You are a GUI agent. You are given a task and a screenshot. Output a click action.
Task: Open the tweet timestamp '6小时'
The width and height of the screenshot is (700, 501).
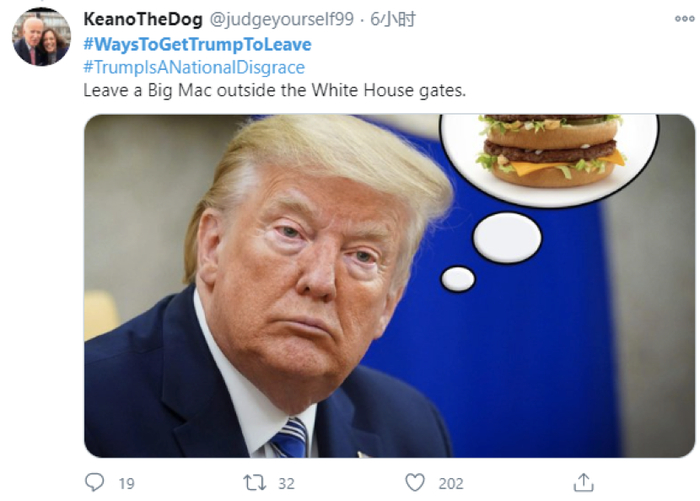pyautogui.click(x=393, y=19)
